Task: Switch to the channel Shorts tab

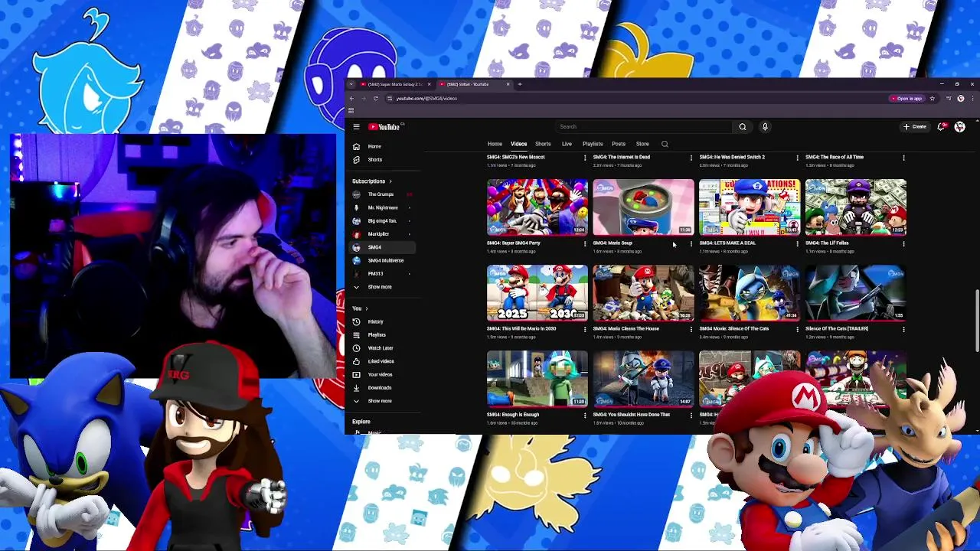Action: pyautogui.click(x=543, y=144)
